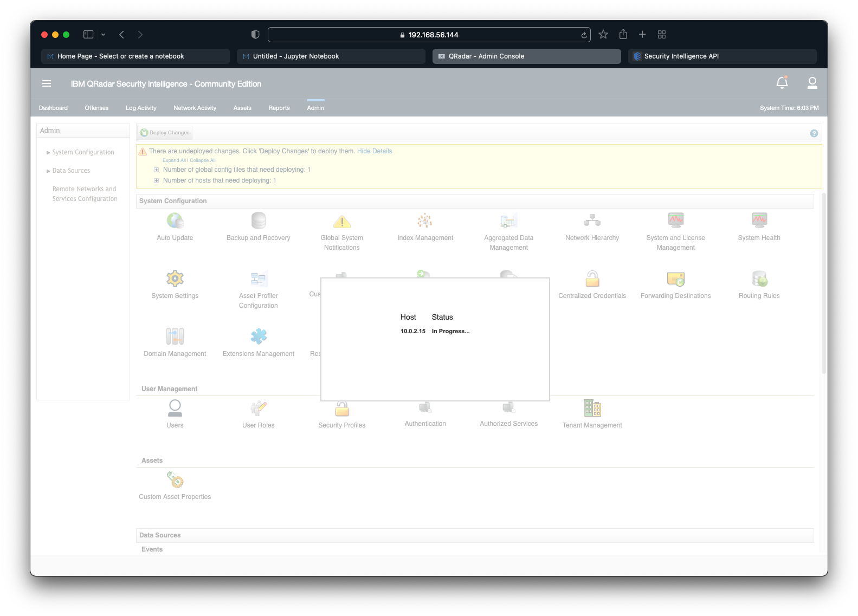Switch to Dashboard tab
This screenshot has height=616, width=858.
(x=53, y=108)
